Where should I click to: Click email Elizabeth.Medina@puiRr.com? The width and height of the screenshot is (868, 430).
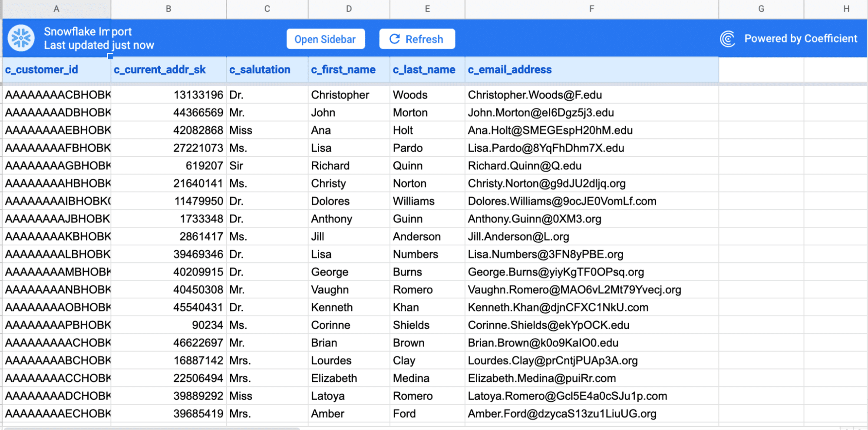pos(591,378)
